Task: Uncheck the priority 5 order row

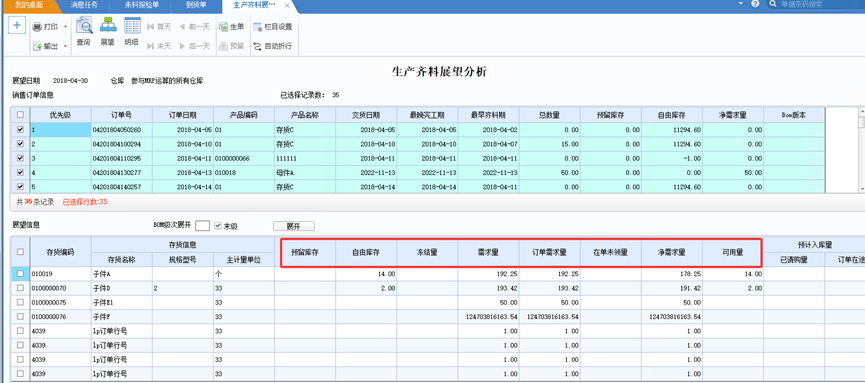Action: (21, 187)
